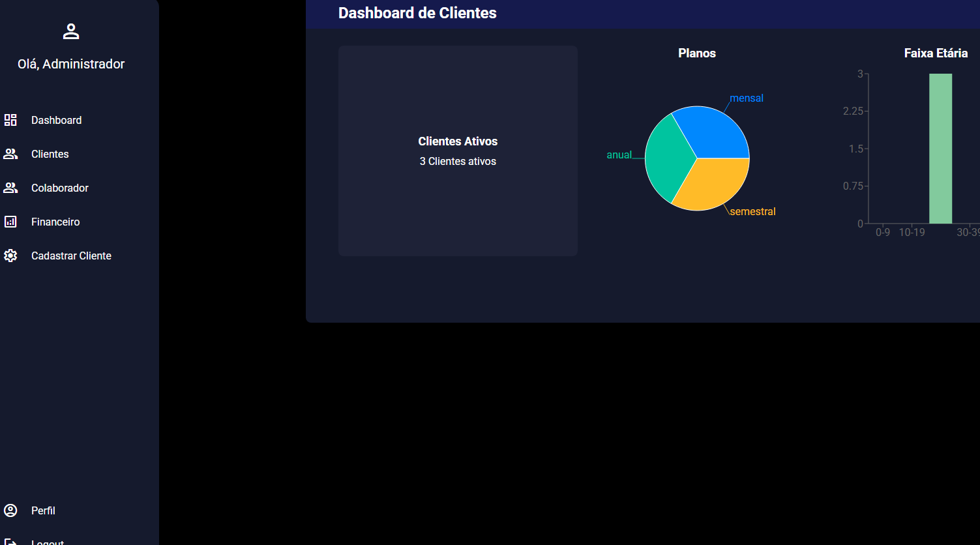
Task: Click the Colaborador people icon
Action: [x=10, y=188]
